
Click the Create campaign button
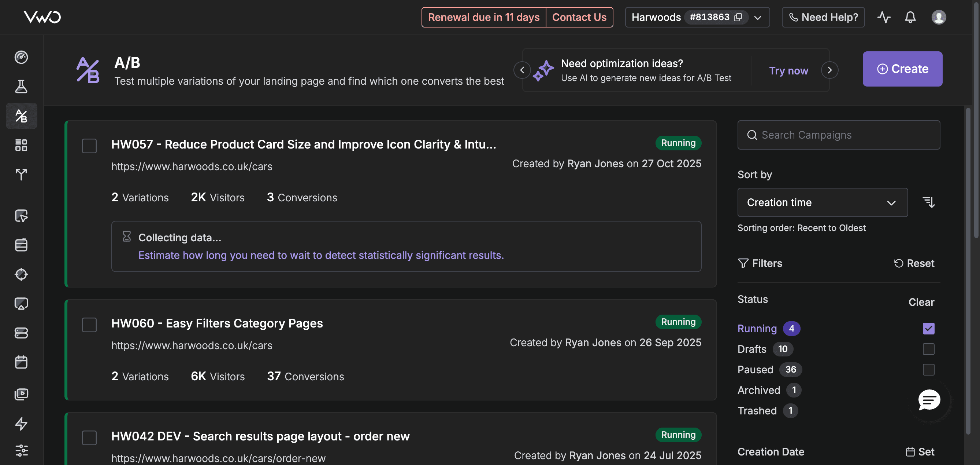click(902, 69)
